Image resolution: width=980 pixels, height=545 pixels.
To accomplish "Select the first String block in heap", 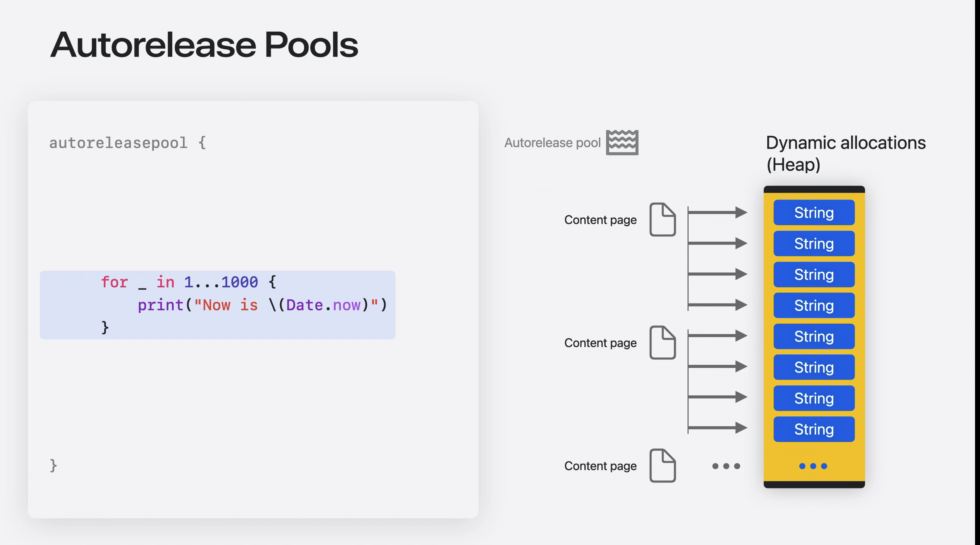I will [814, 213].
